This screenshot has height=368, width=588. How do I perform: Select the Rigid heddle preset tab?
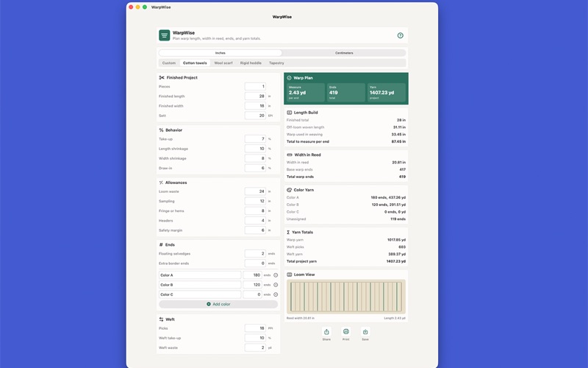251,63
